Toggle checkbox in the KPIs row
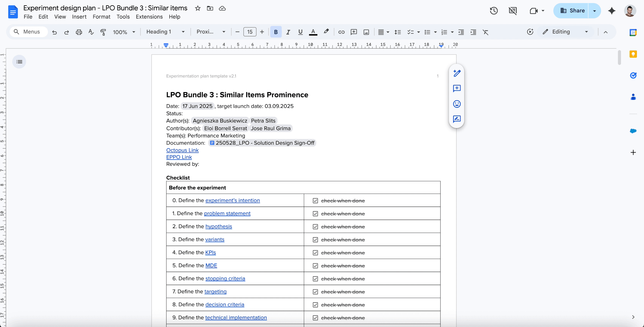Viewport: 644px width, 327px height. pyautogui.click(x=315, y=253)
